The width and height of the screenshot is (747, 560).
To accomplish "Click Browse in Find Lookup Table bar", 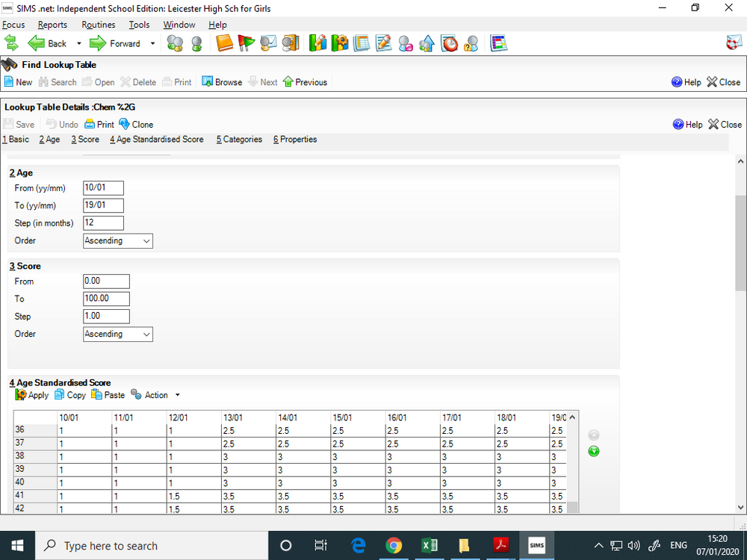I will click(222, 82).
